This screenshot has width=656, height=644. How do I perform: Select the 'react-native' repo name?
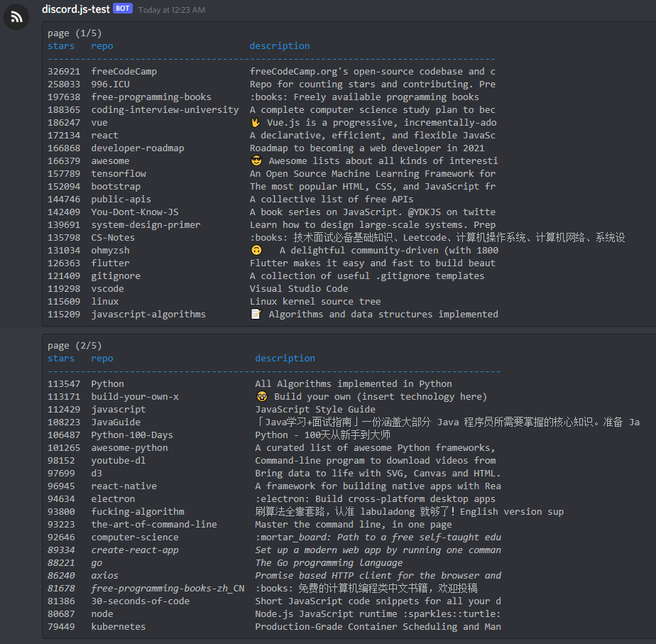coord(124,486)
